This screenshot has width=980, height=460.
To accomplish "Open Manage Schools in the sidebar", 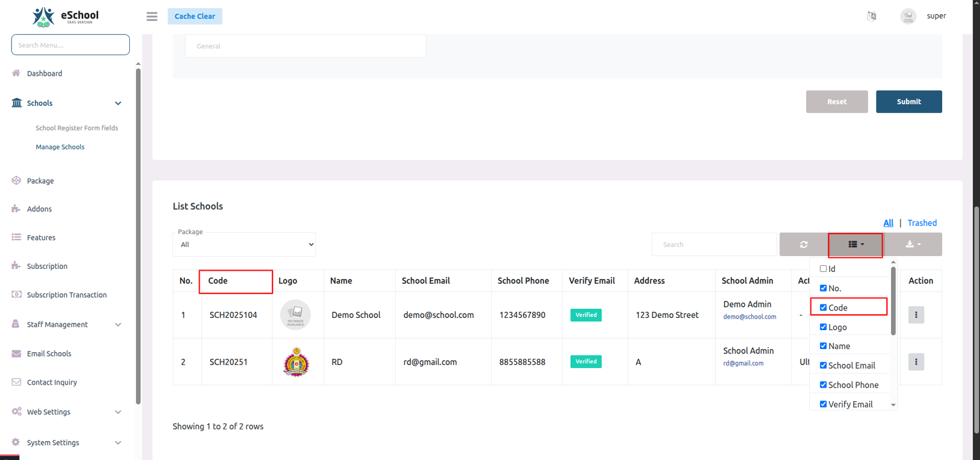I will point(60,147).
